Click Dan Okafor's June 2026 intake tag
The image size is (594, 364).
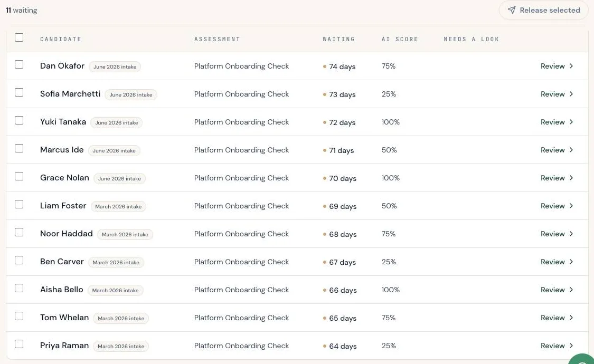(115, 66)
